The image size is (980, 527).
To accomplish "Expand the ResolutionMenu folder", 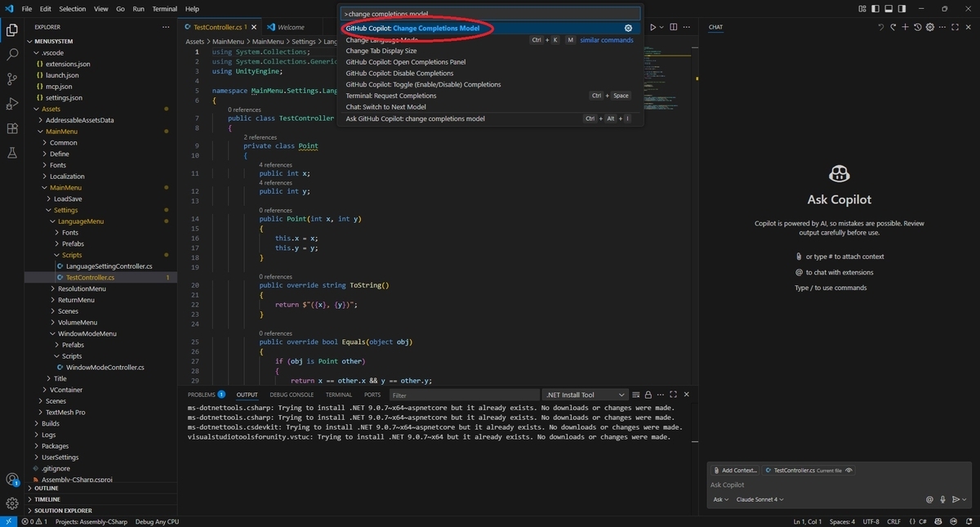I will [102, 288].
